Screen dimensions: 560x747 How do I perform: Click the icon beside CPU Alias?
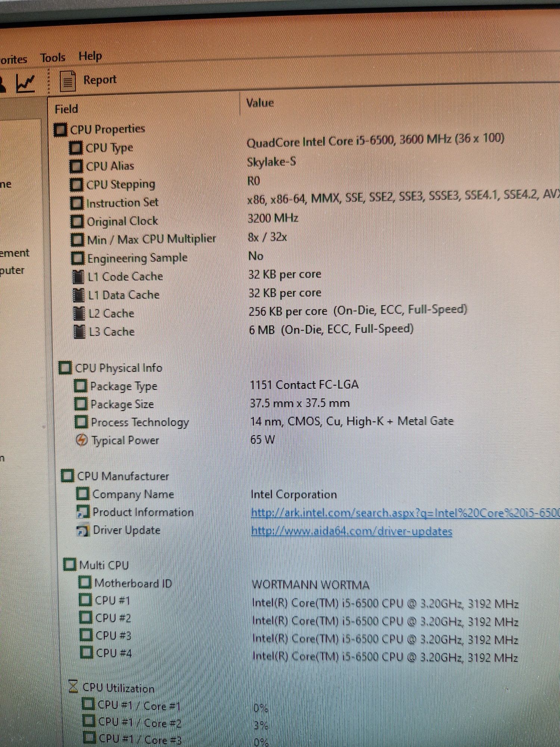click(x=76, y=166)
